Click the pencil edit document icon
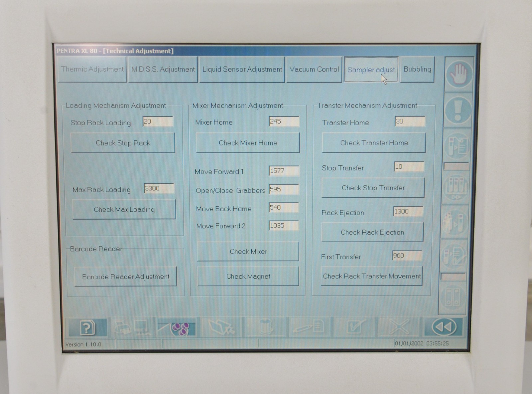Viewport: 532px width, 394px height. [x=309, y=328]
